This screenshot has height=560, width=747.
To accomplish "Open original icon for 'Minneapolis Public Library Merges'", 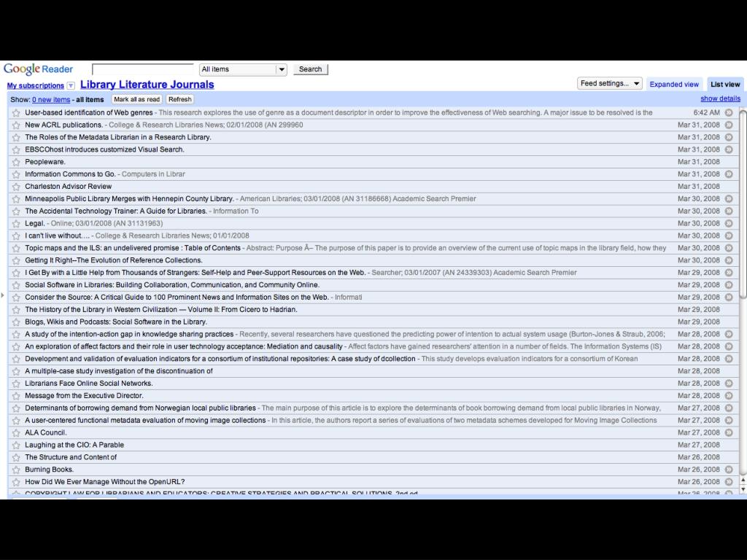I will tap(729, 199).
